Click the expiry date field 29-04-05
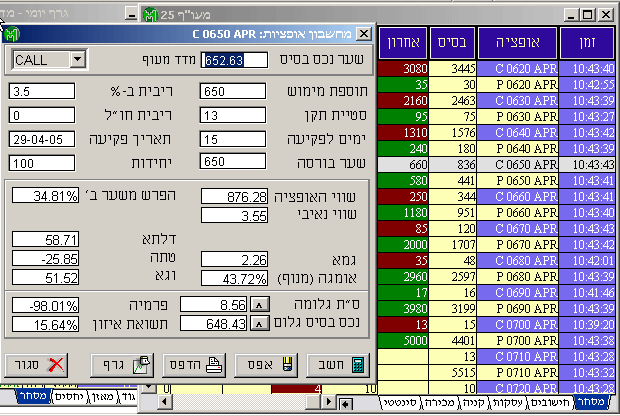Image resolution: width=620 pixels, height=416 pixels. pyautogui.click(x=42, y=139)
